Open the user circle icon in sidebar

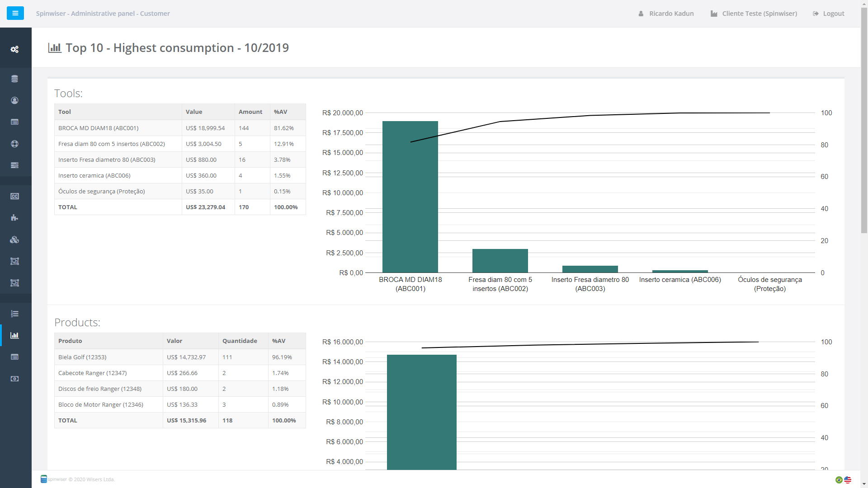click(x=14, y=100)
